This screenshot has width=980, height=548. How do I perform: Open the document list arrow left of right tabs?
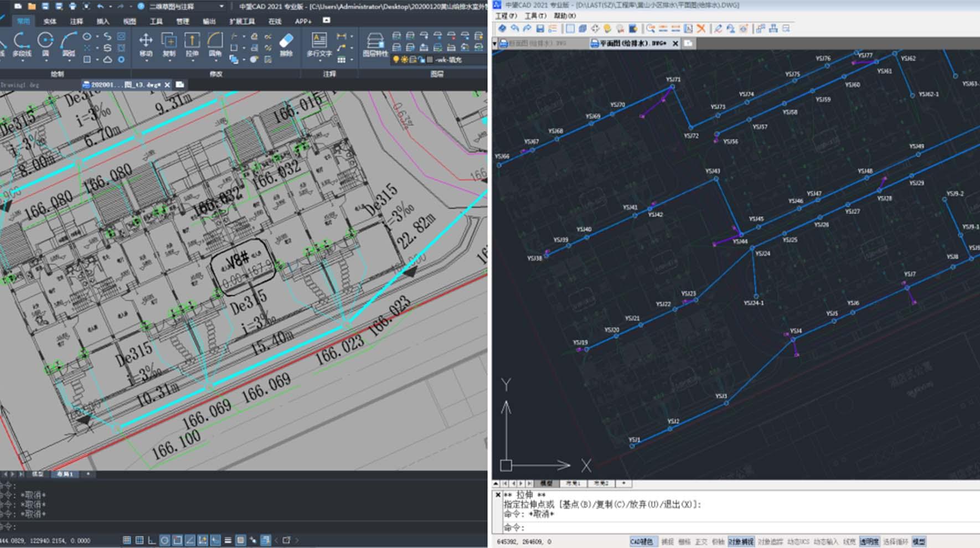494,43
